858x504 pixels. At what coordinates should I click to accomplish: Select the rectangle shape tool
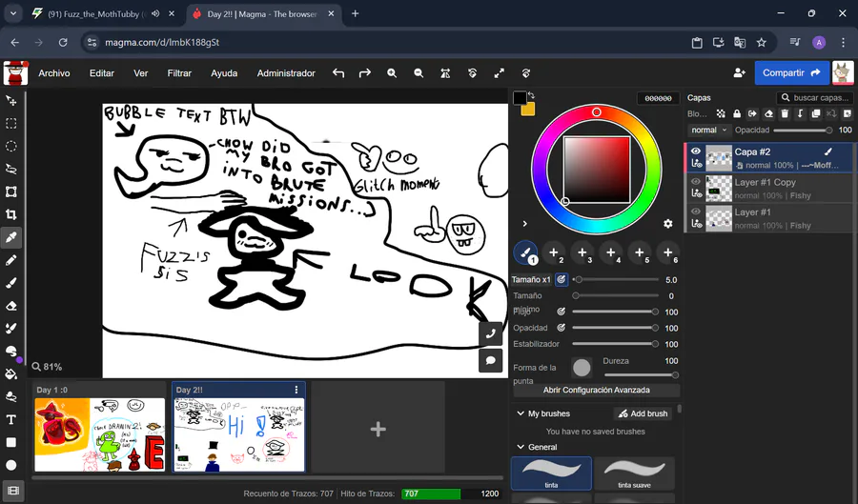click(x=10, y=442)
